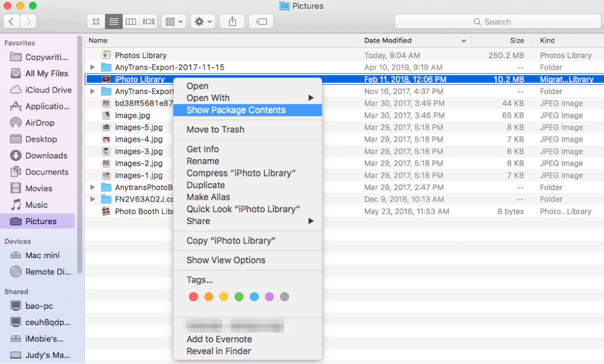Screen dimensions: 604x364
Task: Open the gear Action menu
Action: pyautogui.click(x=203, y=22)
